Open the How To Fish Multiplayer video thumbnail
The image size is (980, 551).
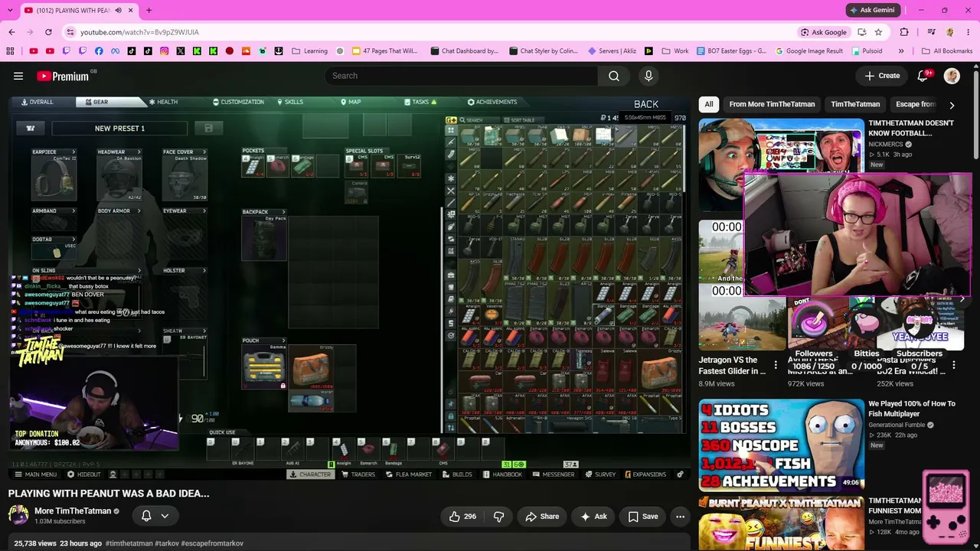point(781,445)
